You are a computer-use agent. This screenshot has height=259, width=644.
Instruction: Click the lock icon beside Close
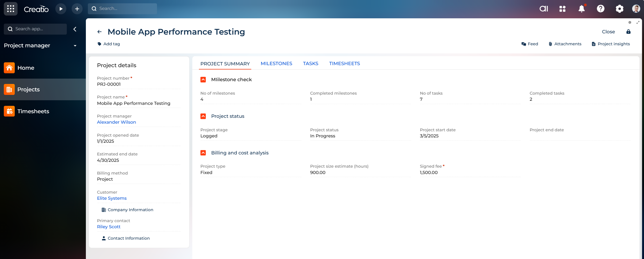tap(628, 32)
